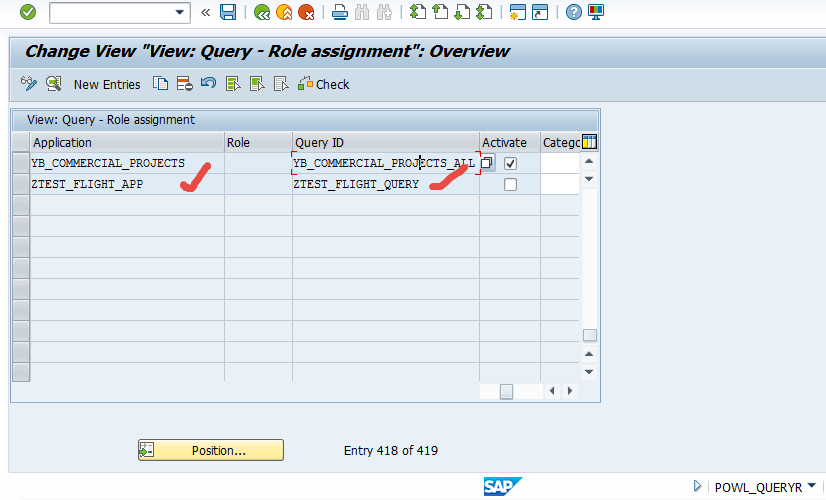This screenshot has width=826, height=500.
Task: Go to Next Page icon
Action: [462, 12]
